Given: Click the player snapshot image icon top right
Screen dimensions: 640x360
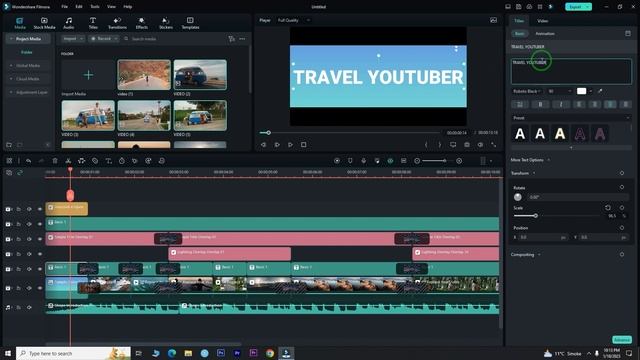Looking at the screenshot, I should pos(493,20).
